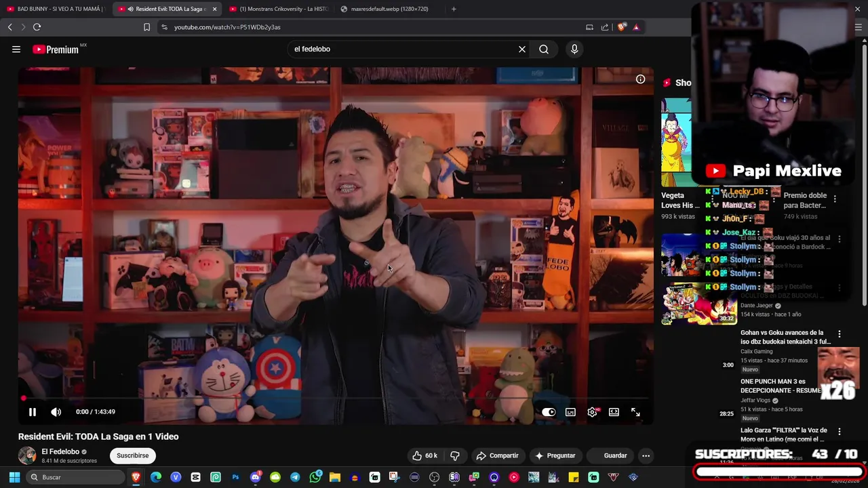This screenshot has width=868, height=488.
Task: Open the video title 'Resident Evil: TODA La Saga'
Action: point(98,436)
